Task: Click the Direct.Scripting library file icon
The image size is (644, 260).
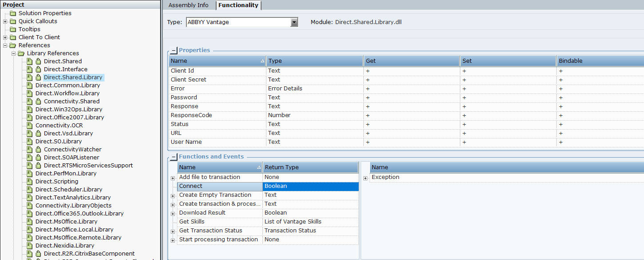Action: (x=30, y=182)
